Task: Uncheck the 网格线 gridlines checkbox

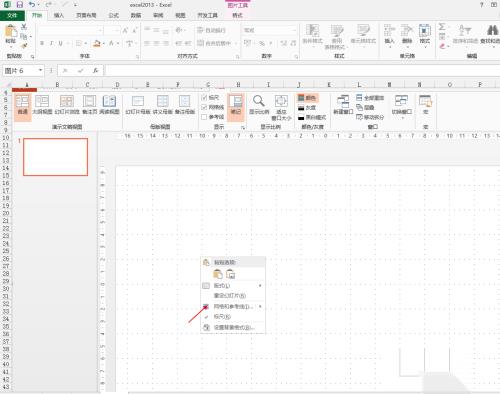Action: [204, 107]
